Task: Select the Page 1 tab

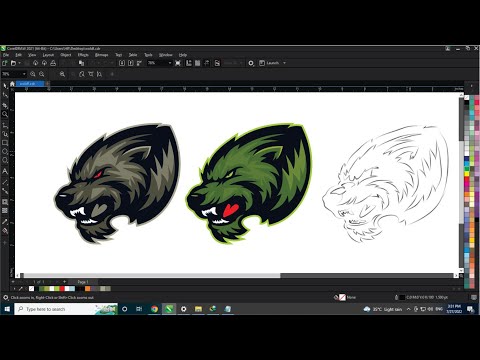Action: (x=83, y=282)
